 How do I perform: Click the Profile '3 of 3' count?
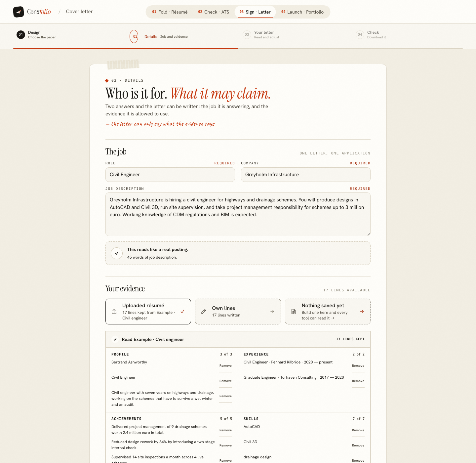click(x=226, y=354)
